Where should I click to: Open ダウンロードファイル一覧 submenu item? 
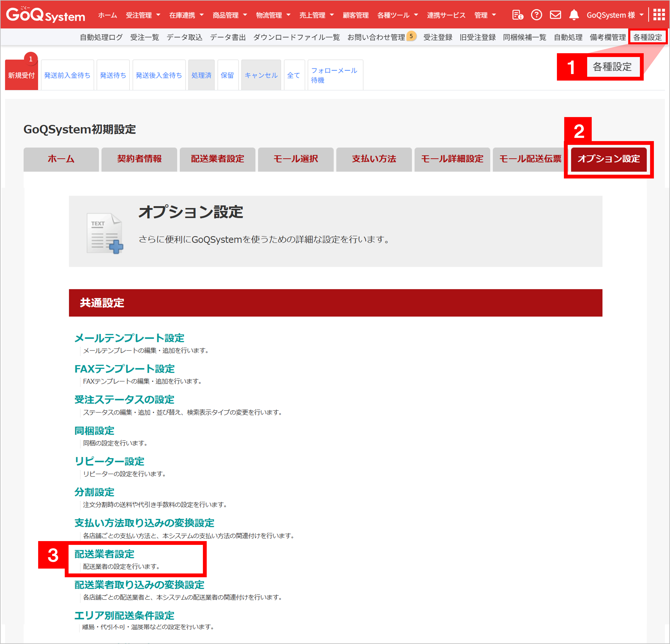coord(296,37)
